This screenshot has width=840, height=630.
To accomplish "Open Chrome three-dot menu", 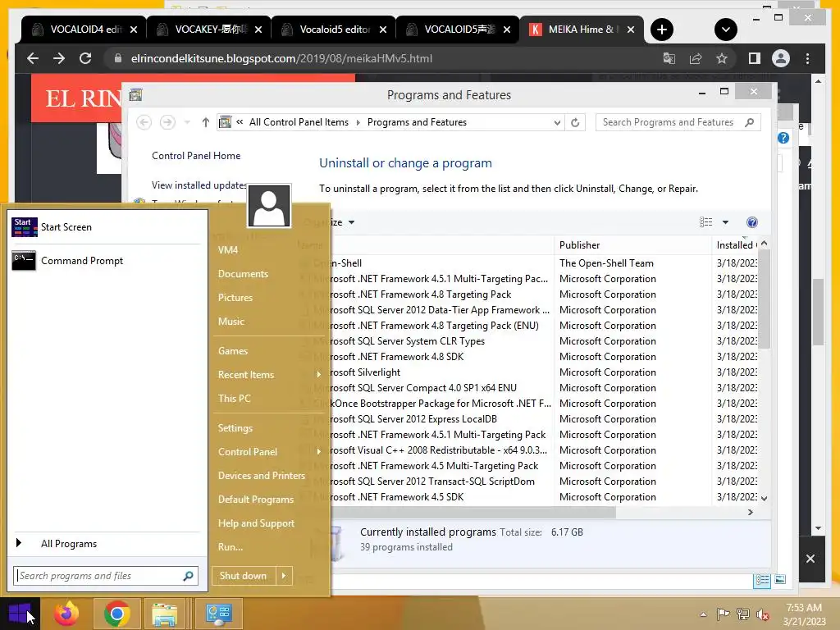I will coord(807,58).
